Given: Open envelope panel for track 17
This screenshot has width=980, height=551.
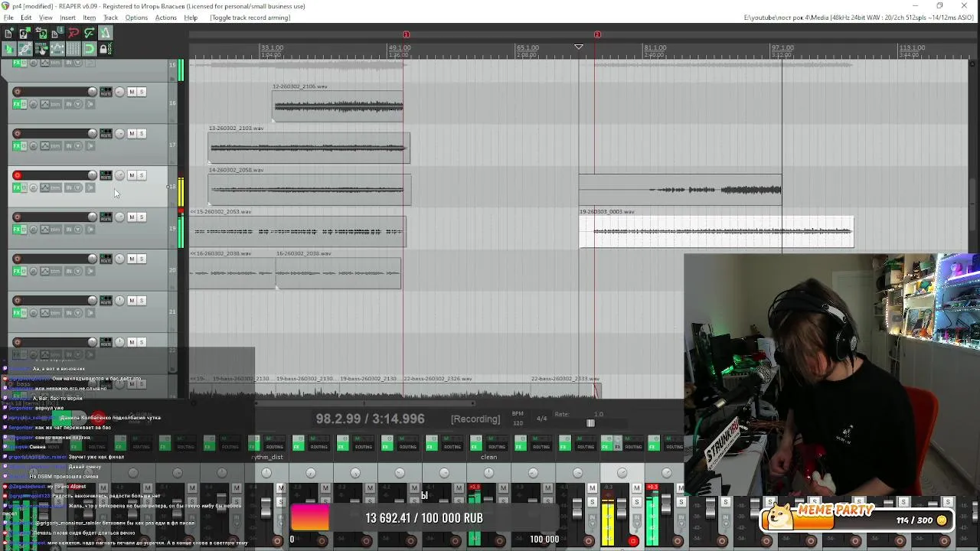Looking at the screenshot, I should click(44, 146).
